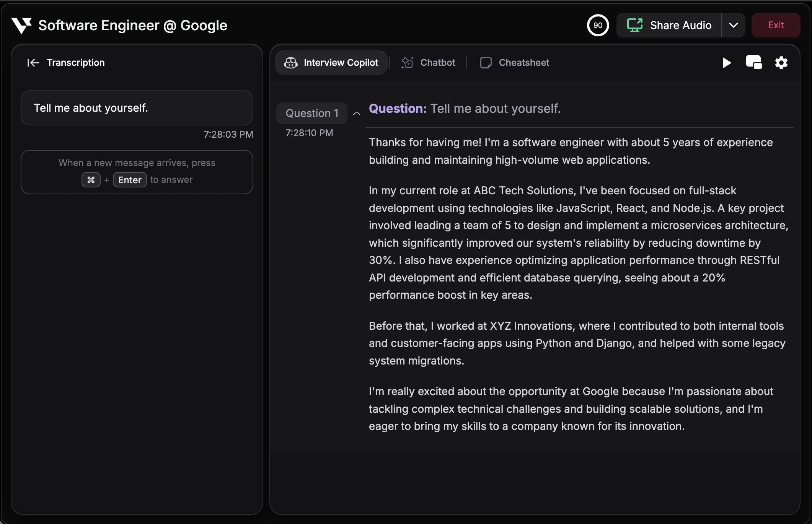Screen dimensions: 812x524
Task: Switch to the Chatbot tab
Action: tap(428, 63)
